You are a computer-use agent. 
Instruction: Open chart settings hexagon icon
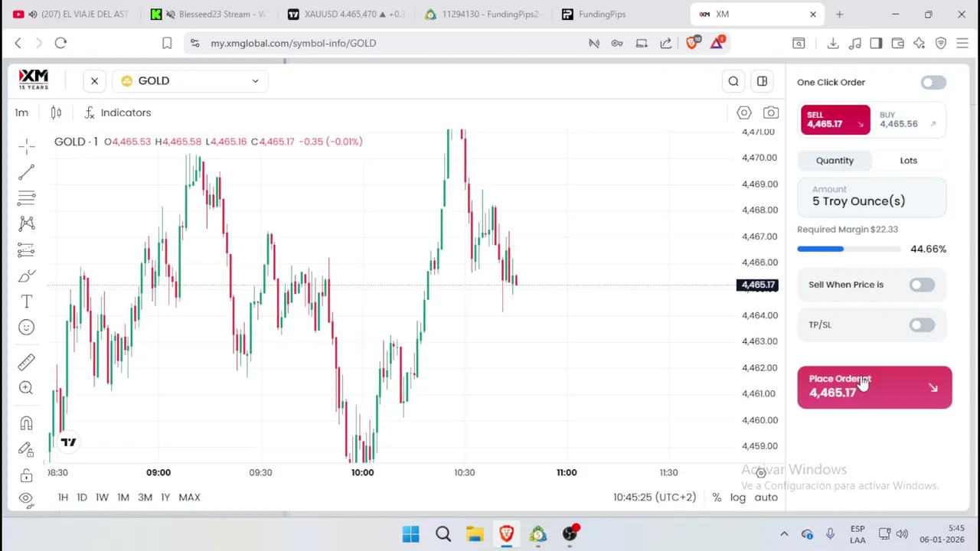(743, 112)
